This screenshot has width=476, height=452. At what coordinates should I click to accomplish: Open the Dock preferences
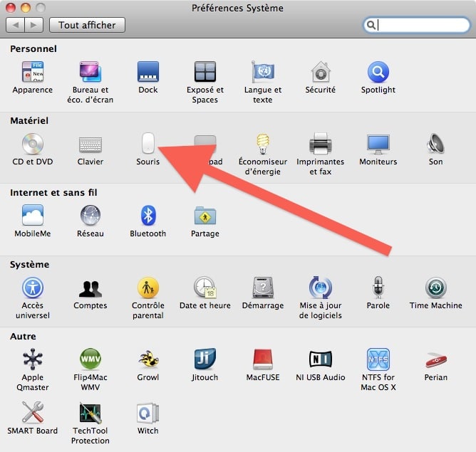coord(148,73)
